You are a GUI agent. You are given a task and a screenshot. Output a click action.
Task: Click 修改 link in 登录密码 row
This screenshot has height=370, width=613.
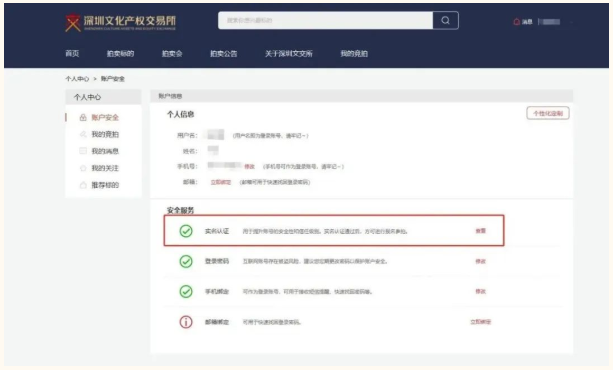click(480, 261)
